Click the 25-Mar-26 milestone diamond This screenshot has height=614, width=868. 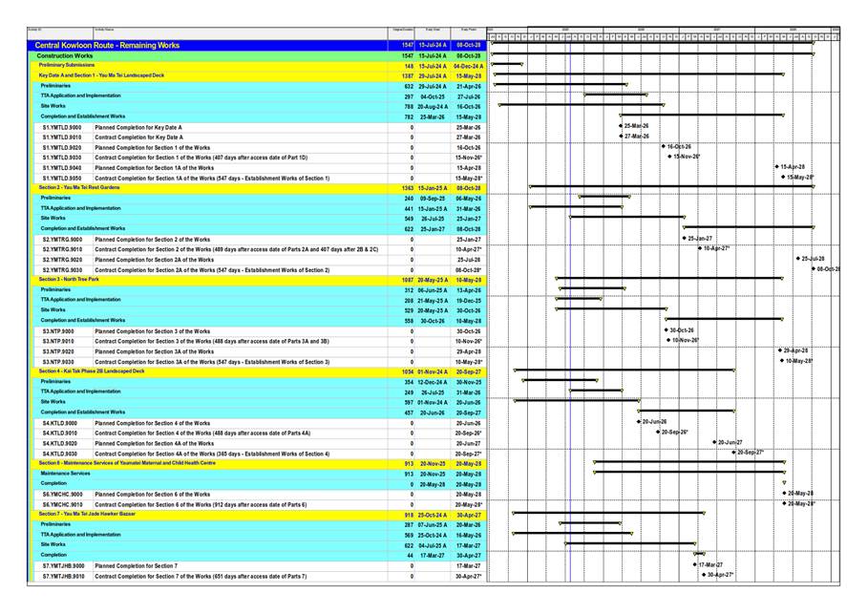click(621, 126)
